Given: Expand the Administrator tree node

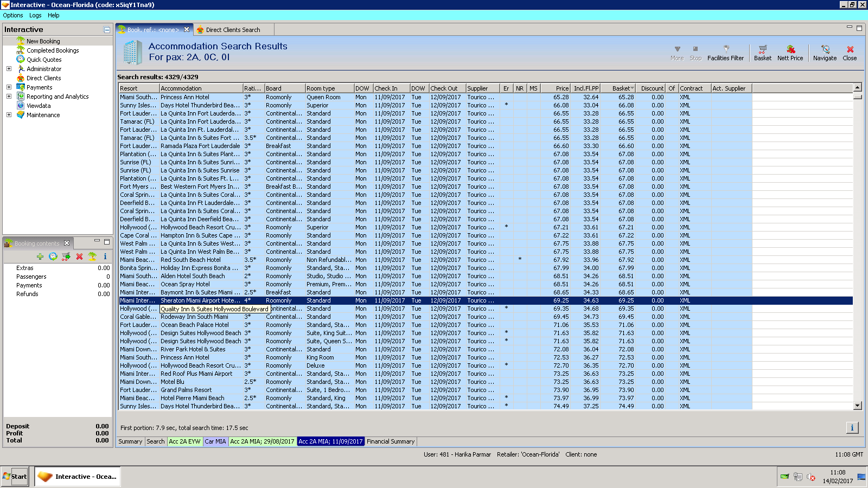Looking at the screenshot, I should pos(9,69).
